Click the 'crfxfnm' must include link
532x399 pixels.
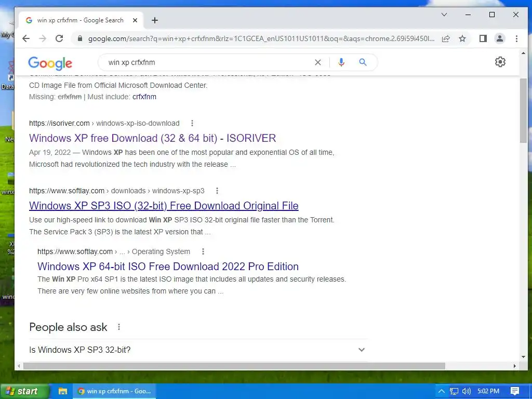point(144,97)
